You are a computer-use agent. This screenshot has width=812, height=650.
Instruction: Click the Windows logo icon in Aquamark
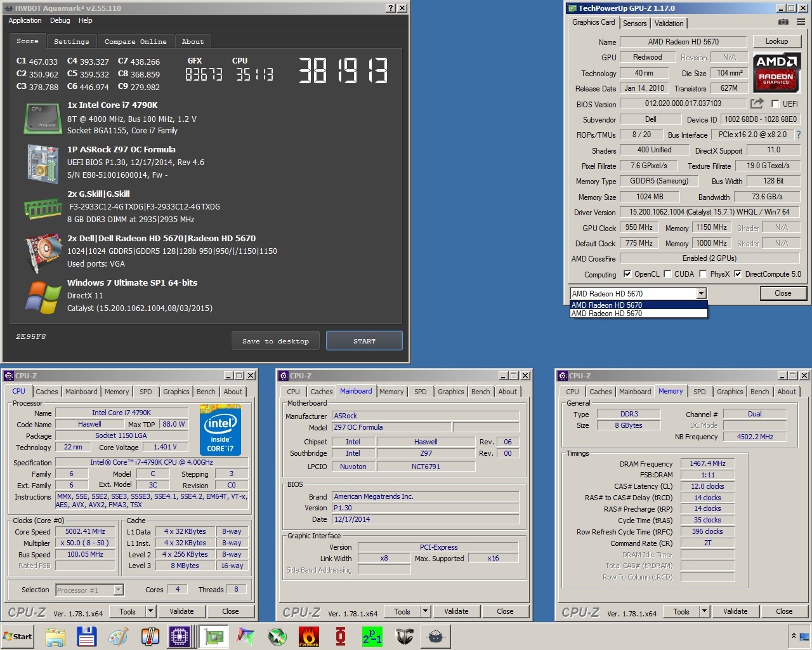click(x=43, y=297)
